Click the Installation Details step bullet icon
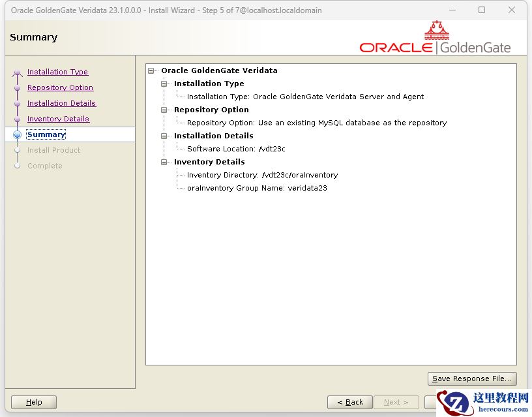The image size is (532, 417). (x=18, y=103)
